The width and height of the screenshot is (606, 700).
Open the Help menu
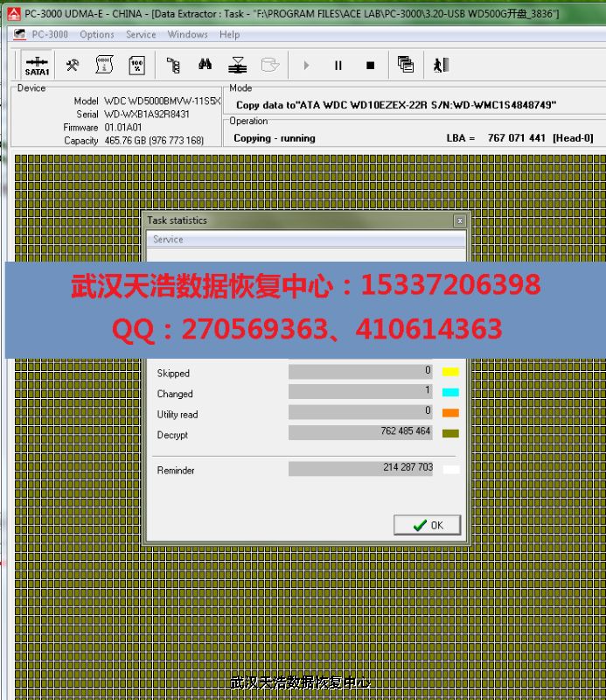click(230, 34)
